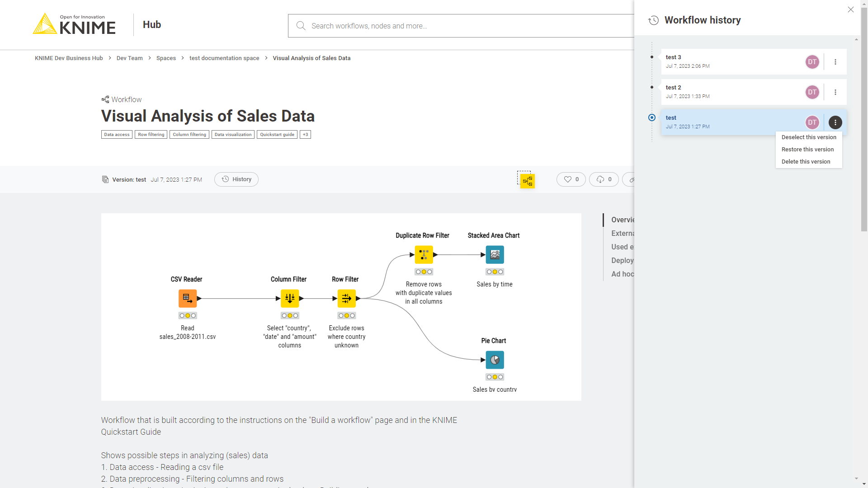Click the CSV Reader node icon

[x=187, y=298]
